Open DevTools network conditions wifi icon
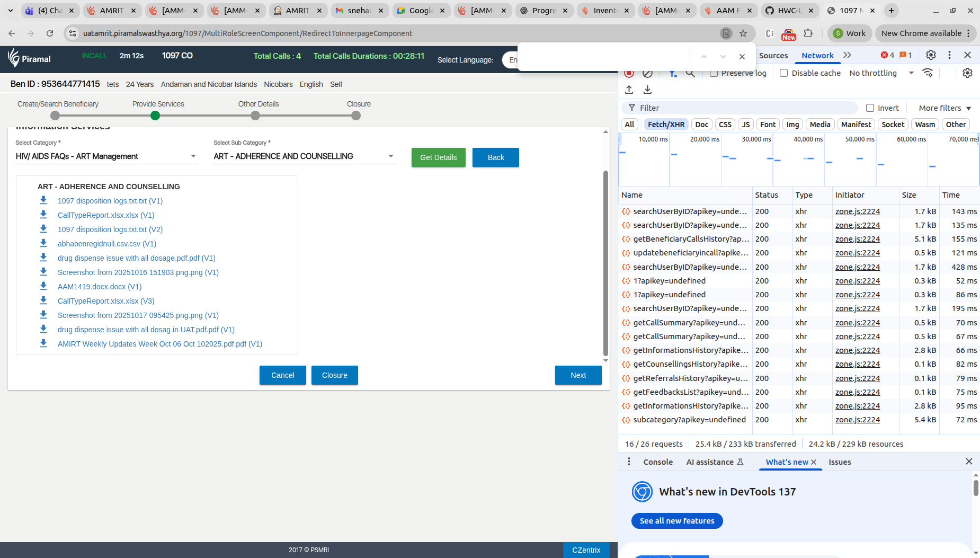980x558 pixels. click(928, 73)
